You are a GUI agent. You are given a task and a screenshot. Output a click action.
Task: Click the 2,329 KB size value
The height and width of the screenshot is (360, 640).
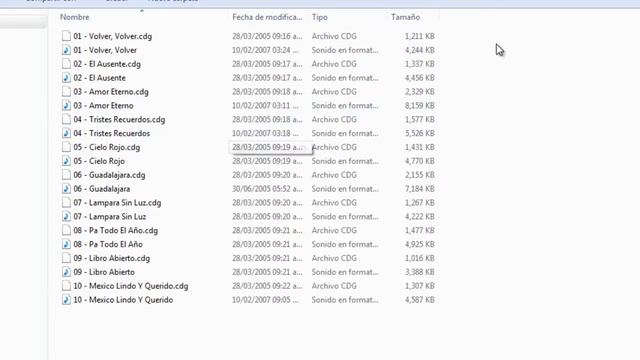[x=419, y=92]
